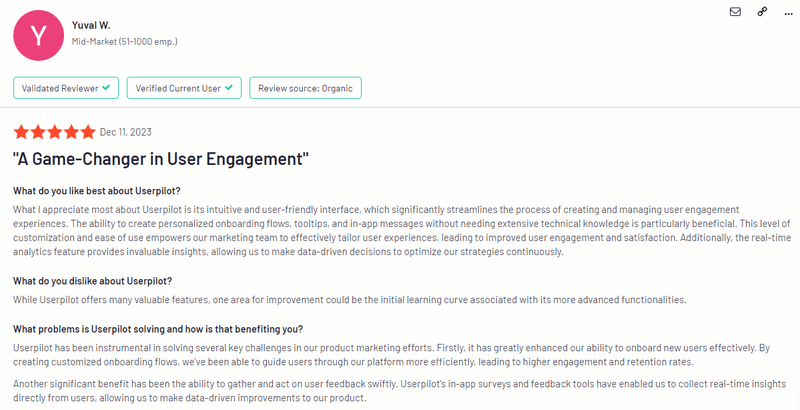Click the third star in the rating
The height and width of the screenshot is (410, 800).
pyautogui.click(x=55, y=132)
